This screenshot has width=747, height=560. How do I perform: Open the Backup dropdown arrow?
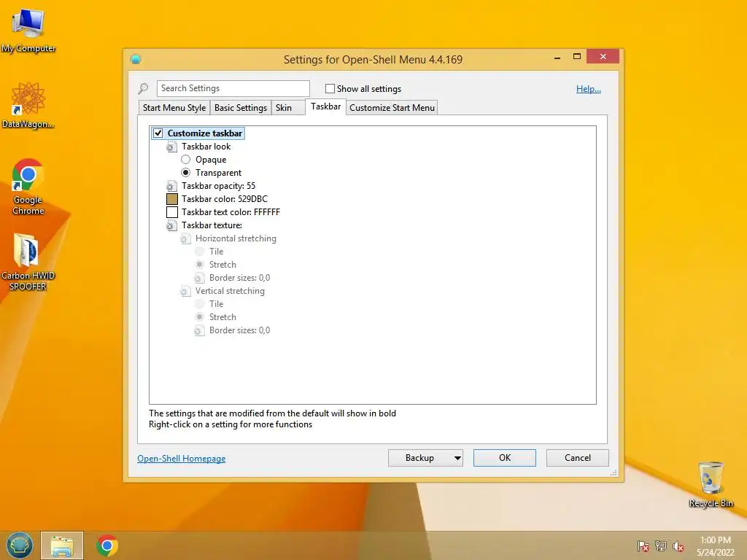coord(457,458)
